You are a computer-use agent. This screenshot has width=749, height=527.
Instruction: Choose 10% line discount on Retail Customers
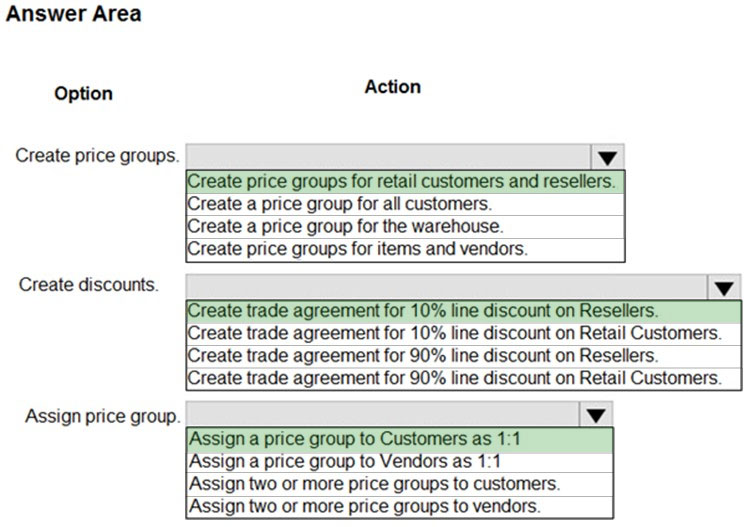(464, 333)
